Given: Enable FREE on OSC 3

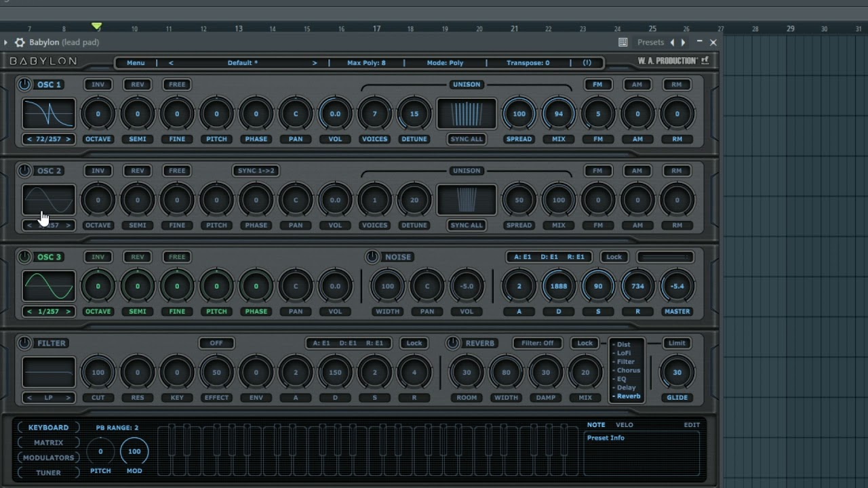Looking at the screenshot, I should (177, 256).
